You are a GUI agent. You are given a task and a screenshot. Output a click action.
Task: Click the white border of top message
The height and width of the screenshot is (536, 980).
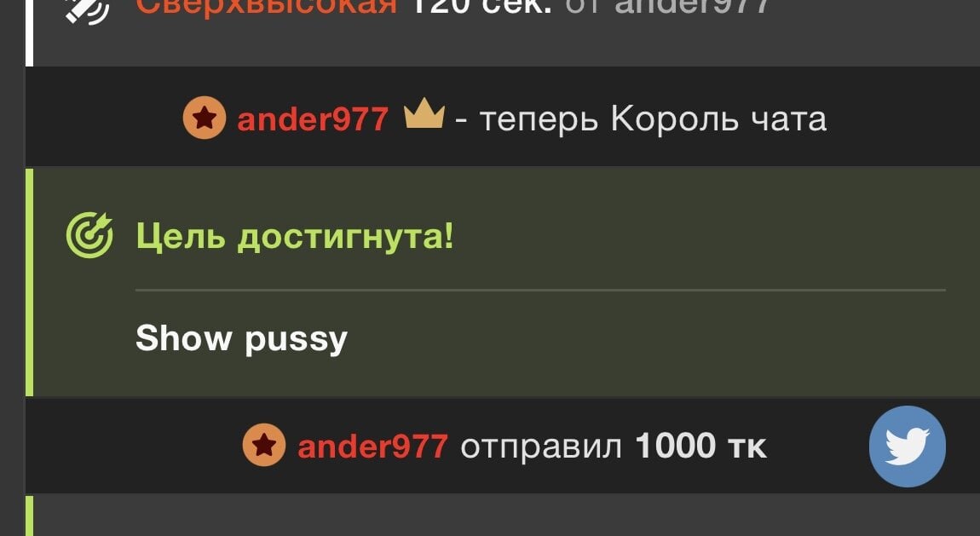29,32
